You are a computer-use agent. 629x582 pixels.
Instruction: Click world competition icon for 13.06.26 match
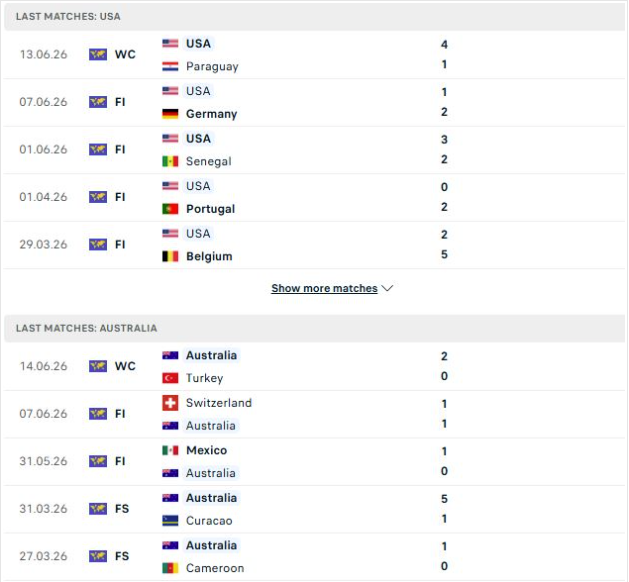click(x=98, y=54)
